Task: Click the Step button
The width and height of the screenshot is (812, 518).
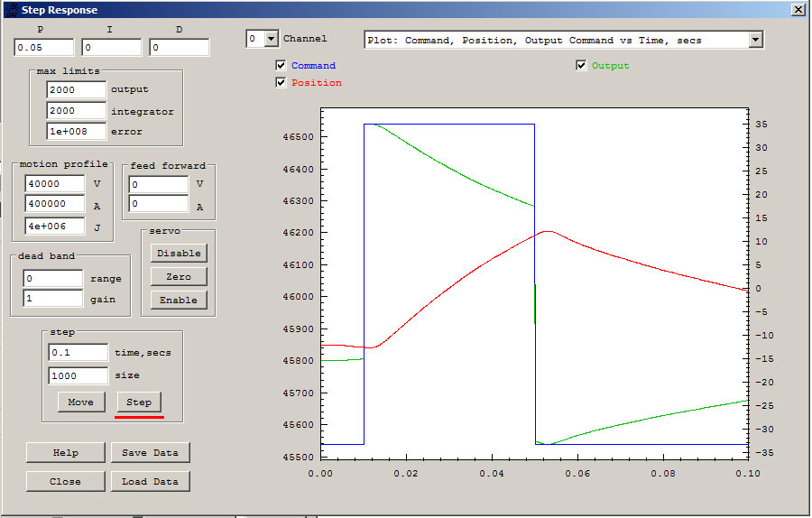Action: pos(139,402)
